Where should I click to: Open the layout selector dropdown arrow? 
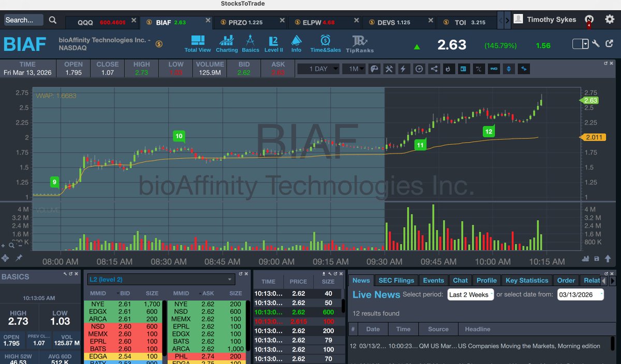click(x=585, y=44)
